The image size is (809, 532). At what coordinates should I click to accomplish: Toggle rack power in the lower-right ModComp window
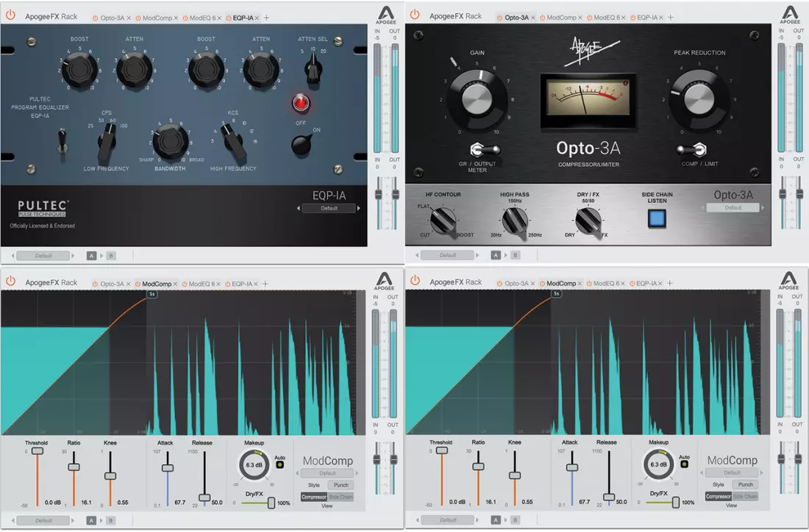[x=415, y=281]
